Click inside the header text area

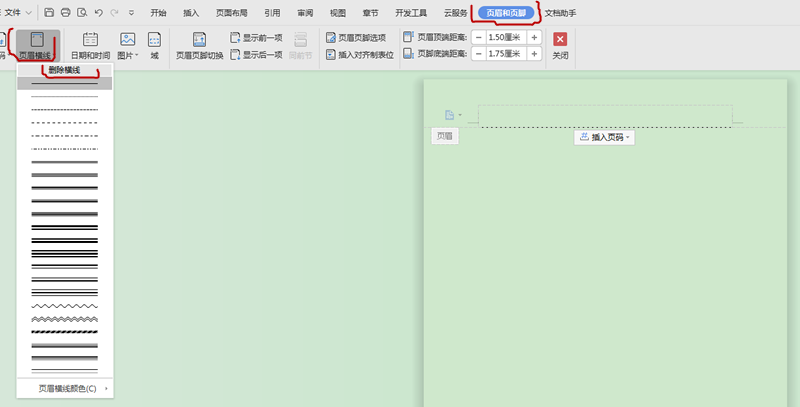coord(605,116)
